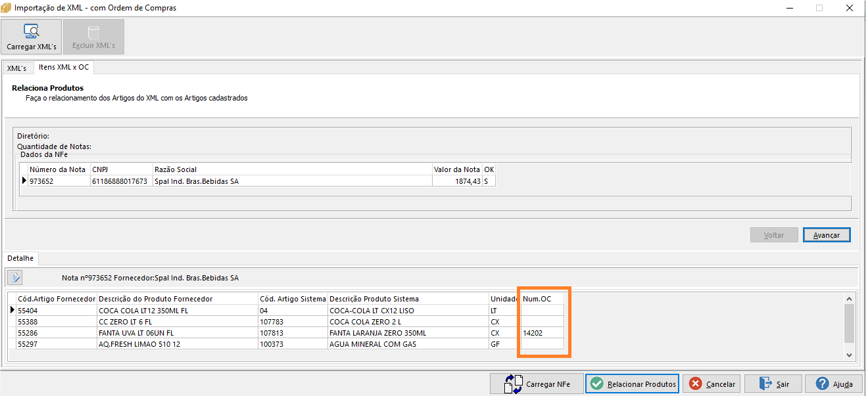The width and height of the screenshot is (868, 398).
Task: Click the unit LT cell in the 55404 row
Action: [505, 311]
